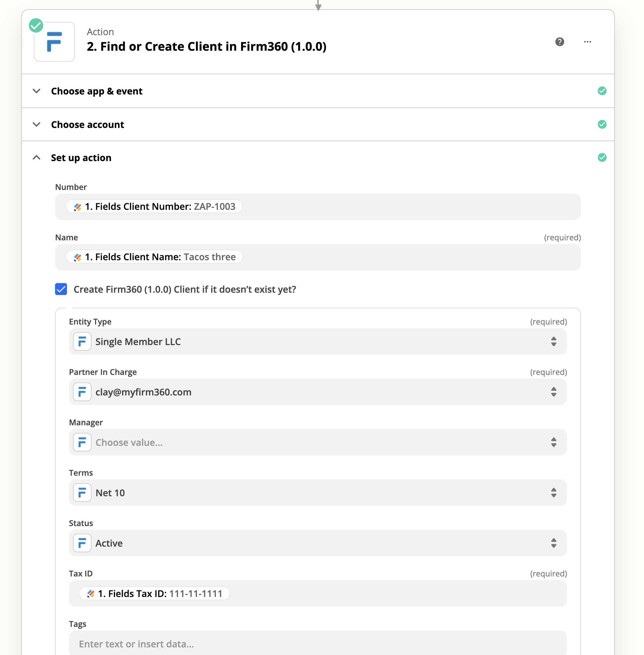Choose a value in Manager dropdown

pos(318,442)
